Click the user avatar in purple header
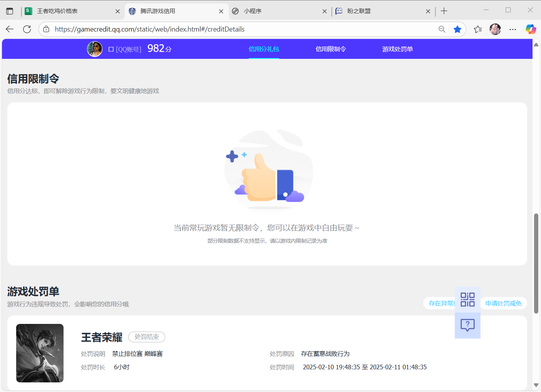This screenshot has width=541, height=392. point(95,49)
